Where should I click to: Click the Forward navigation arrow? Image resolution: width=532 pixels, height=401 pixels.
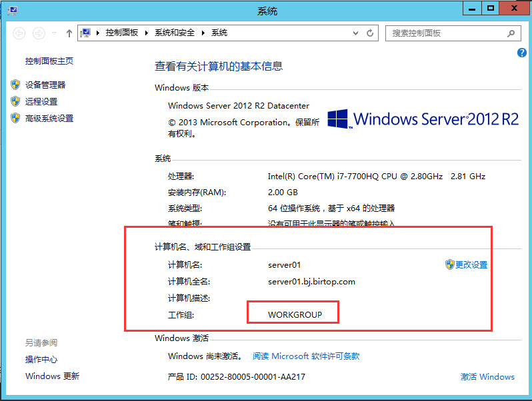pyautogui.click(x=39, y=33)
